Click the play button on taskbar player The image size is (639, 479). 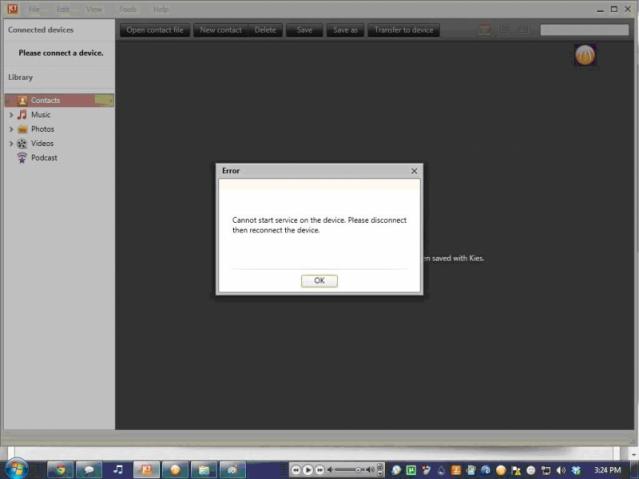pyautogui.click(x=308, y=470)
